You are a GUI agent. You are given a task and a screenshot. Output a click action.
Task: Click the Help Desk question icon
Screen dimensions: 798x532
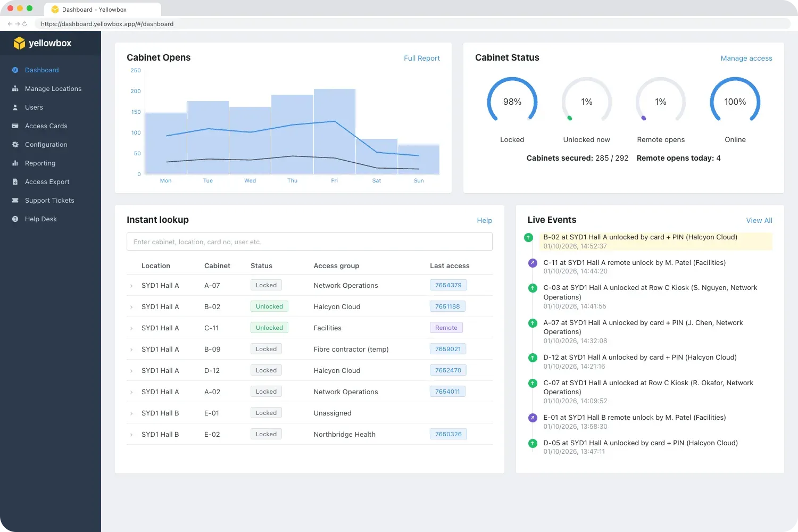15,219
